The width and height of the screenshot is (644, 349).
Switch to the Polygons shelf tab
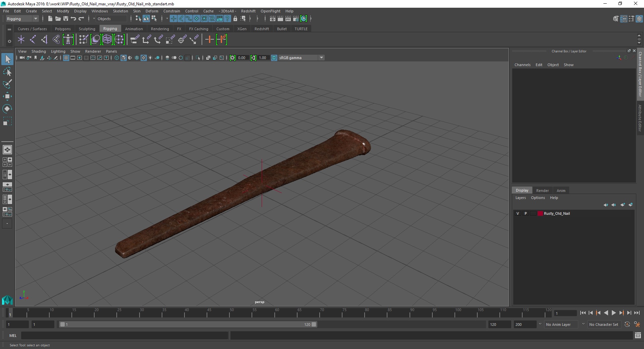63,29
